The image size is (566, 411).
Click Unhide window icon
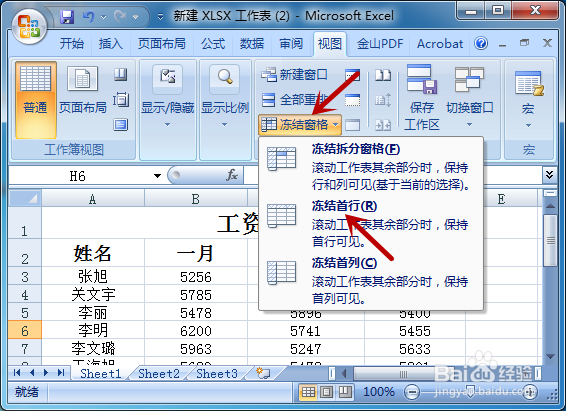[x=352, y=125]
